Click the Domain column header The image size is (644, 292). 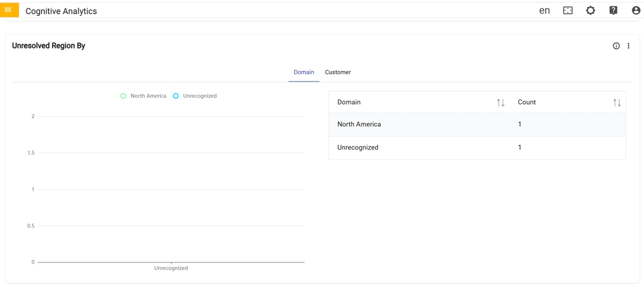[x=349, y=102]
